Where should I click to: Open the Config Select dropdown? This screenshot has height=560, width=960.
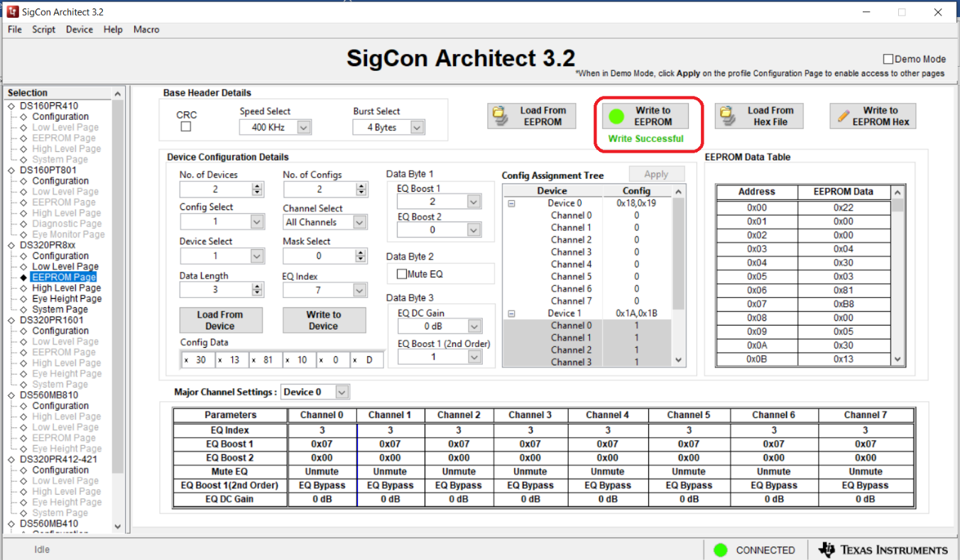pyautogui.click(x=257, y=221)
